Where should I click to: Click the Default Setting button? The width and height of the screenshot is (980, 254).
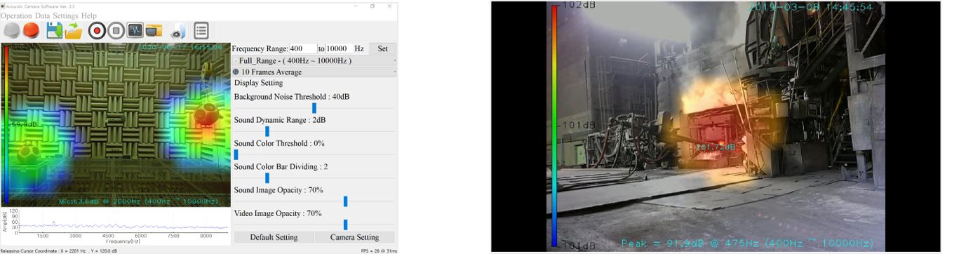coord(274,237)
